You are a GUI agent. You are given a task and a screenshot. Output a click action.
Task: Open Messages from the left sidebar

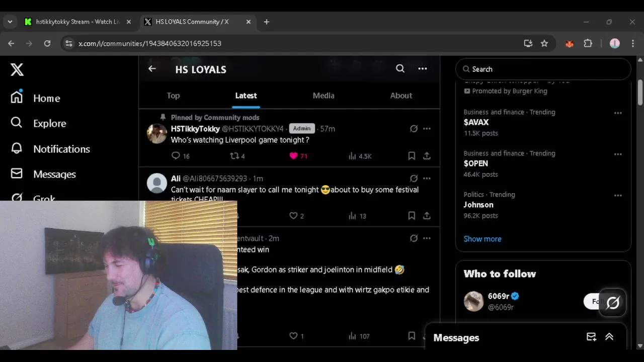(43, 174)
